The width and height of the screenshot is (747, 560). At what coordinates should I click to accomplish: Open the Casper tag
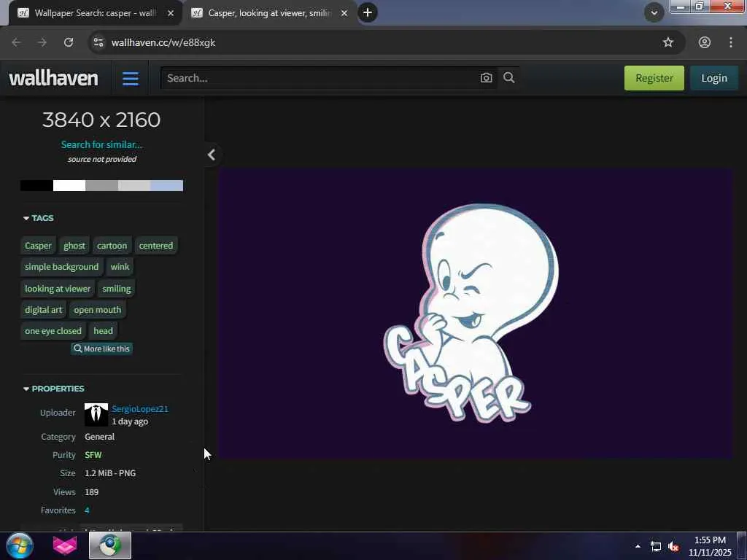pos(38,246)
